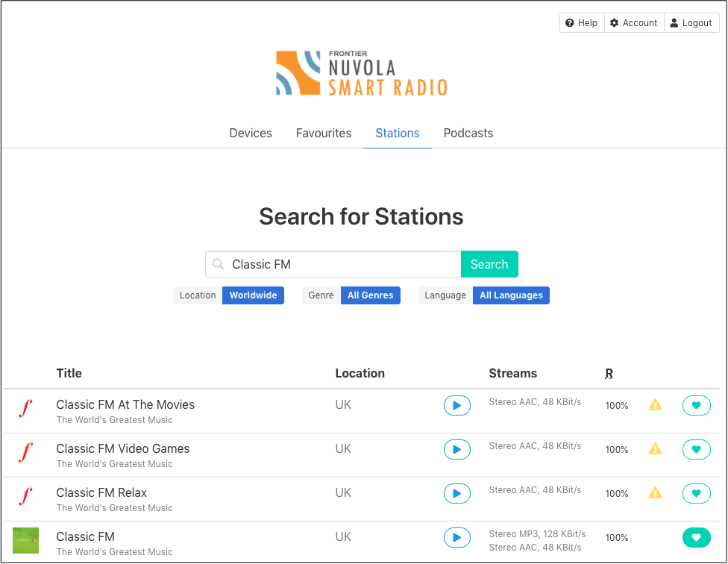Switch to Favourites tab
This screenshot has width=728, height=564.
click(x=324, y=134)
